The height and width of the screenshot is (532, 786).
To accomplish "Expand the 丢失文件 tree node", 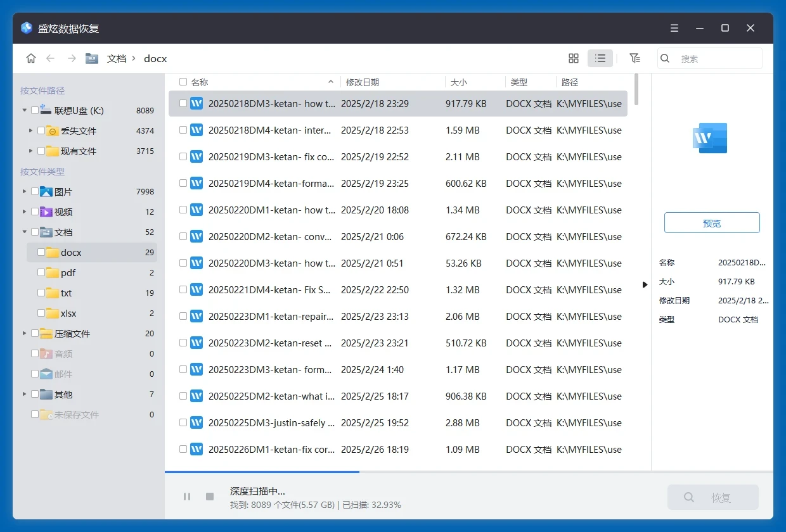I will pos(30,131).
